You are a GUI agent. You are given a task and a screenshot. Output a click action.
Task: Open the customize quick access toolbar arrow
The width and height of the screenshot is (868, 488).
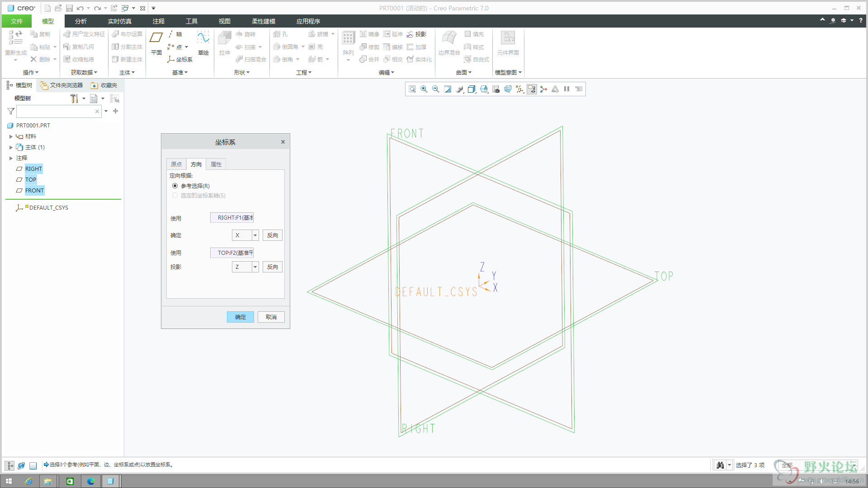(x=154, y=8)
